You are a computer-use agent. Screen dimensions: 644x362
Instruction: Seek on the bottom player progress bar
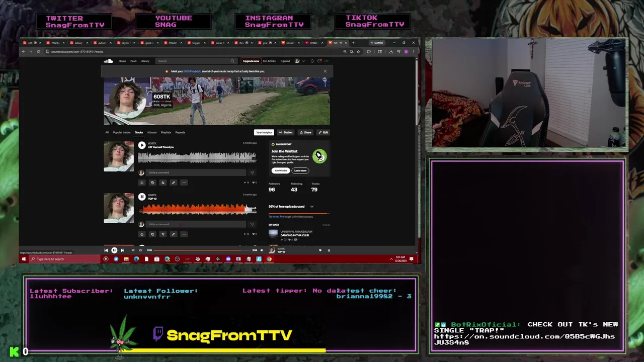[x=201, y=250]
